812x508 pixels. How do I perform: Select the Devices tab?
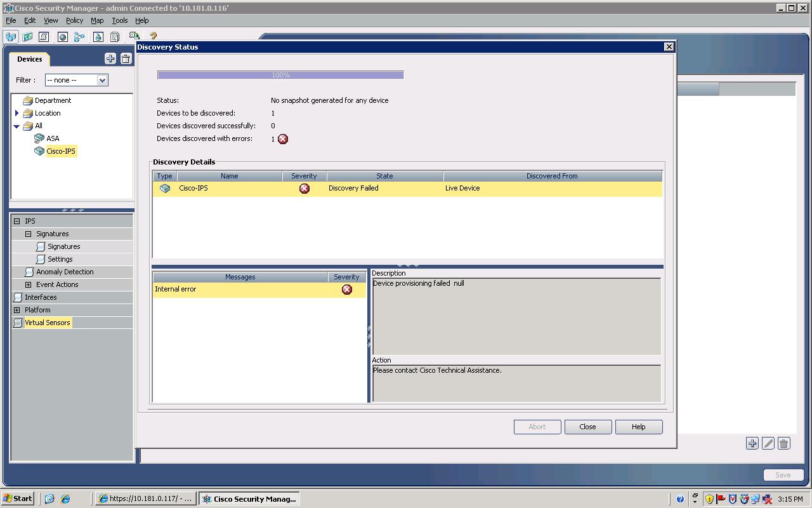click(x=30, y=59)
